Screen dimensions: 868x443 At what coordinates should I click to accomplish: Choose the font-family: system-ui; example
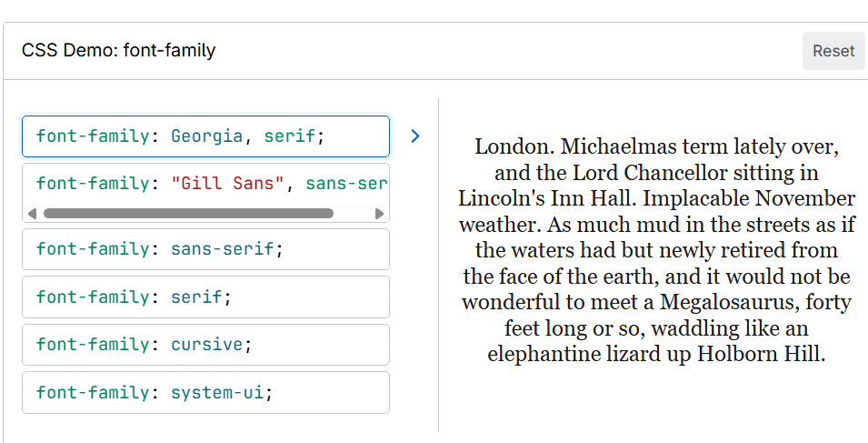click(206, 393)
